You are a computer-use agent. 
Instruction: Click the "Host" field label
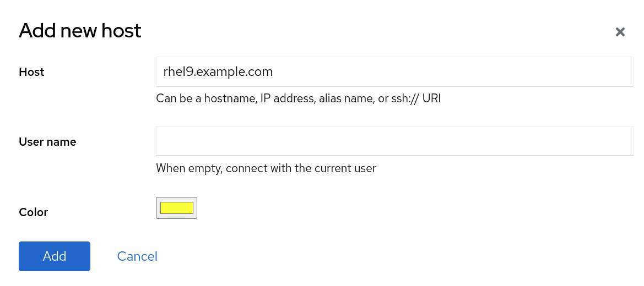click(x=31, y=72)
